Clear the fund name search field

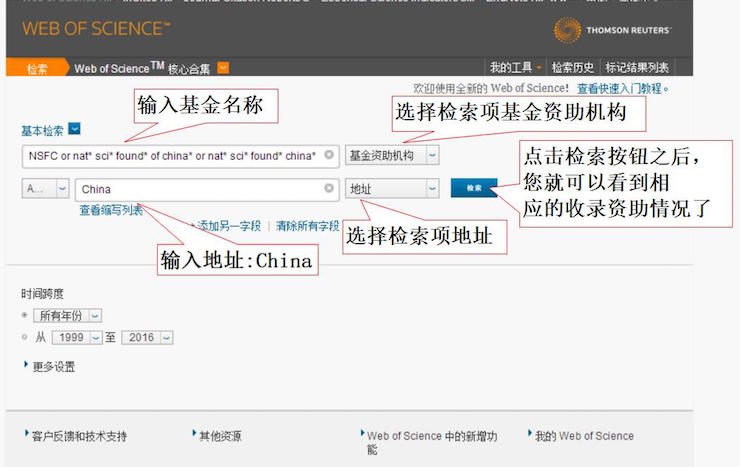(329, 156)
